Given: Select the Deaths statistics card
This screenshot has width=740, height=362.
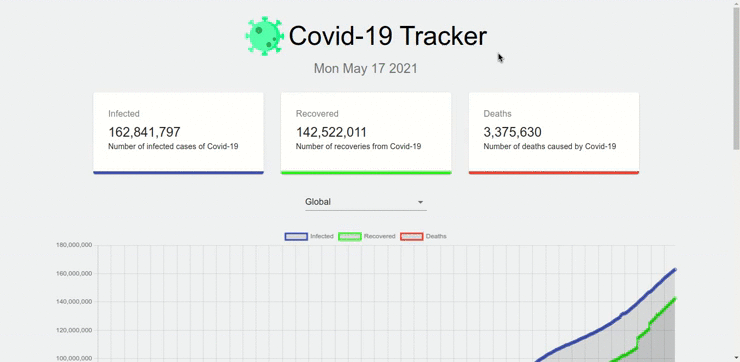Looking at the screenshot, I should [x=554, y=133].
